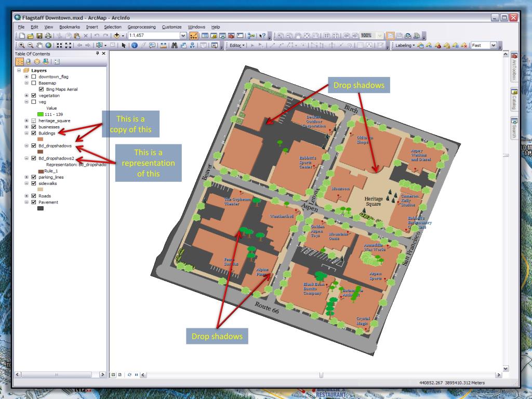This screenshot has width=532, height=399.
Task: Collapse the Bd_dropshadows2 layer
Action: tap(26, 158)
